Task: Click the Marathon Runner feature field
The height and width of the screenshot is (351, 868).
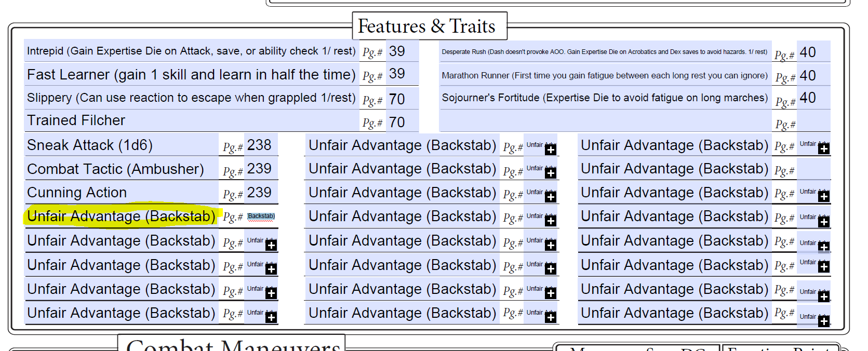Action: [x=605, y=75]
